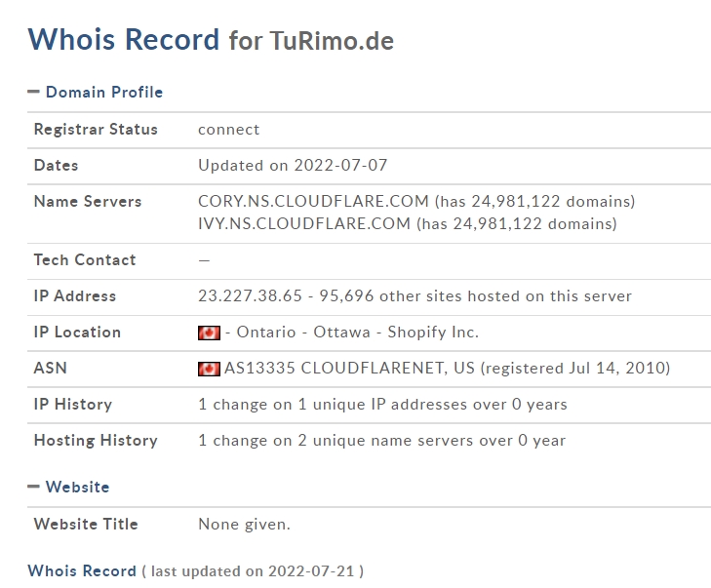This screenshot has width=711, height=588.
Task: Click the 'Dates' row label
Action: pyautogui.click(x=57, y=166)
